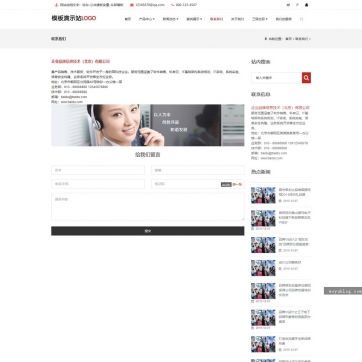
Task: Expand the 产品中心 dropdown menu
Action: point(147,19)
